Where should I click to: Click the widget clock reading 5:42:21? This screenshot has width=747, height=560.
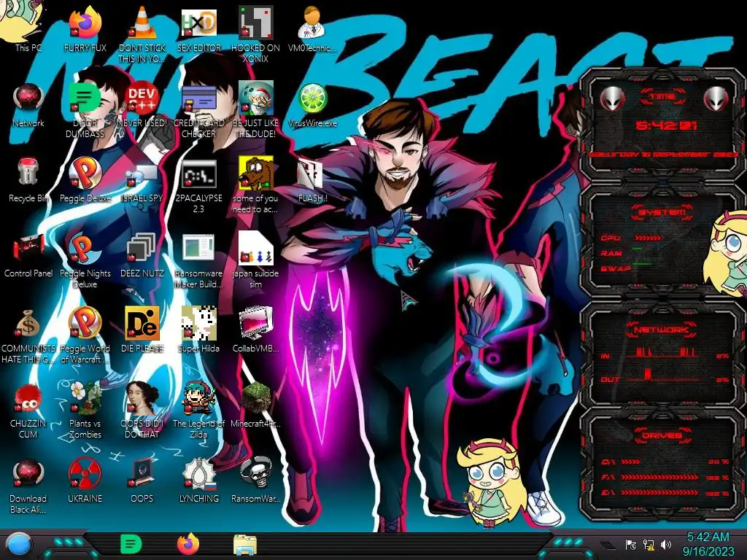tap(667, 125)
